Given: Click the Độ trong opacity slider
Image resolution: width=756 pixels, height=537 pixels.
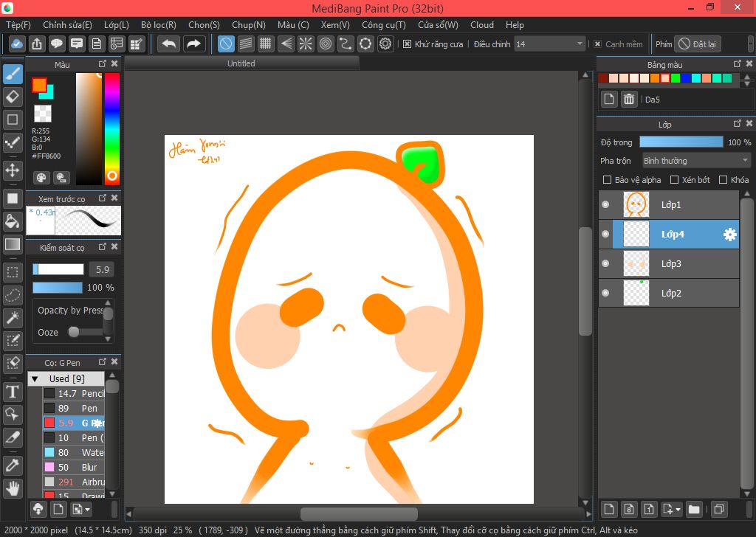Looking at the screenshot, I should [681, 142].
